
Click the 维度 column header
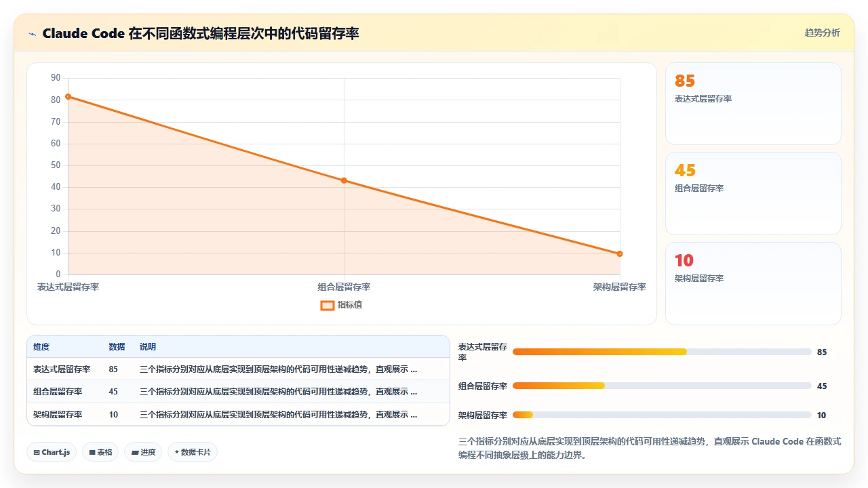[41, 346]
